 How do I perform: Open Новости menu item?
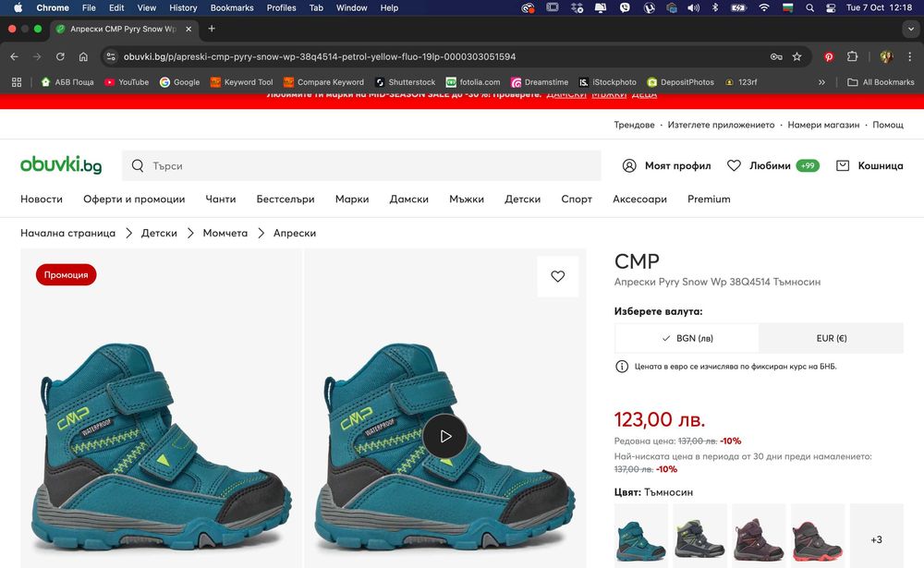[42, 199]
